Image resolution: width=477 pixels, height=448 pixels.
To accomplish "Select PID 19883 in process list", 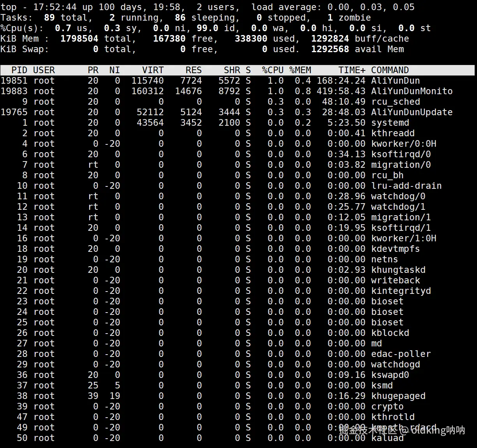I will tap(14, 91).
